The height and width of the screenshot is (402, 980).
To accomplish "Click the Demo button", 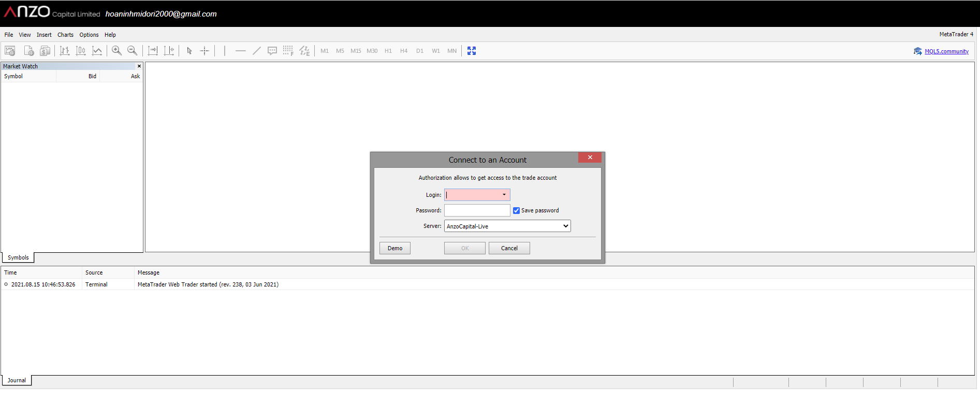I will coord(395,248).
